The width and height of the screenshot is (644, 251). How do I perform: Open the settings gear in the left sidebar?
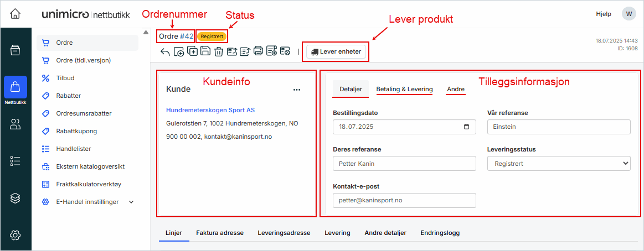(x=16, y=235)
